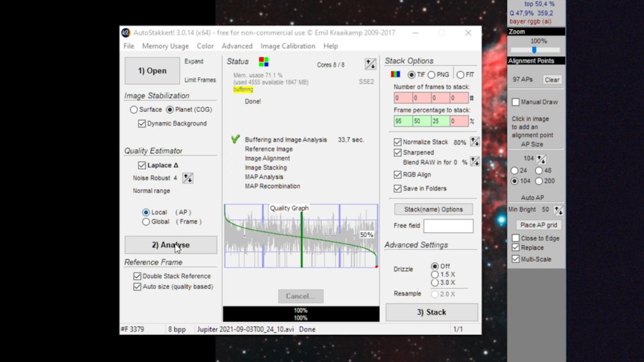
Task: Click the Place AP grid button
Action: [538, 225]
